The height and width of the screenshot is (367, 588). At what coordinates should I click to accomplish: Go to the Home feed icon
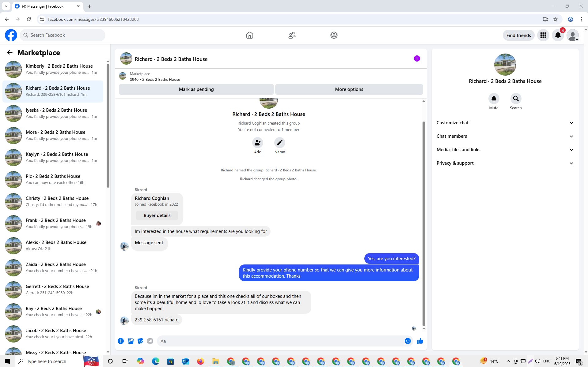(x=249, y=35)
